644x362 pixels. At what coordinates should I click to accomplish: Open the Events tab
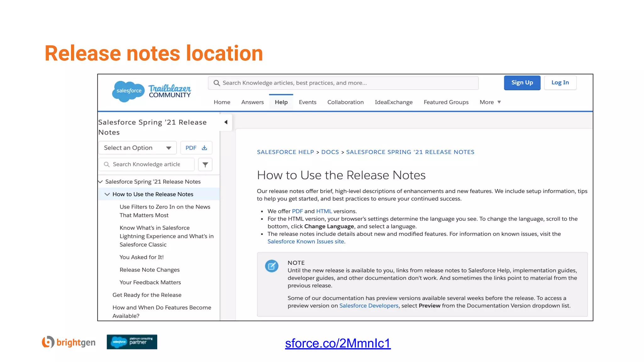point(308,102)
